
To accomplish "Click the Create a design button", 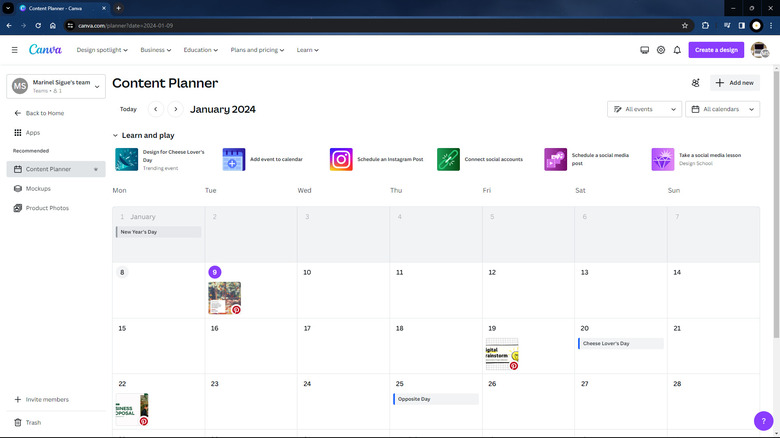I will point(716,50).
